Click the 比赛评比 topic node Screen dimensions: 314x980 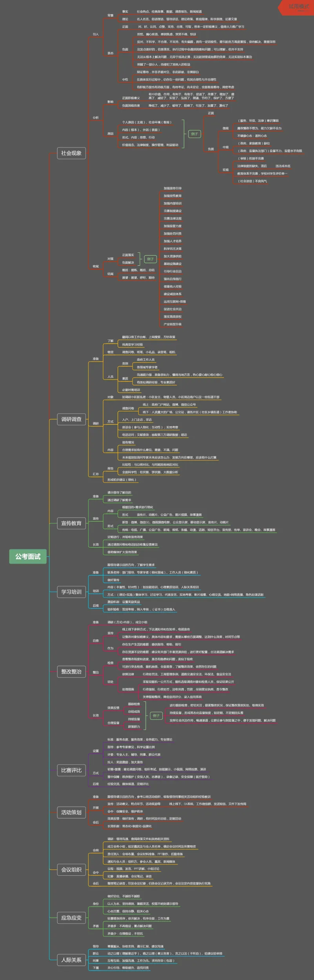pos(71,770)
